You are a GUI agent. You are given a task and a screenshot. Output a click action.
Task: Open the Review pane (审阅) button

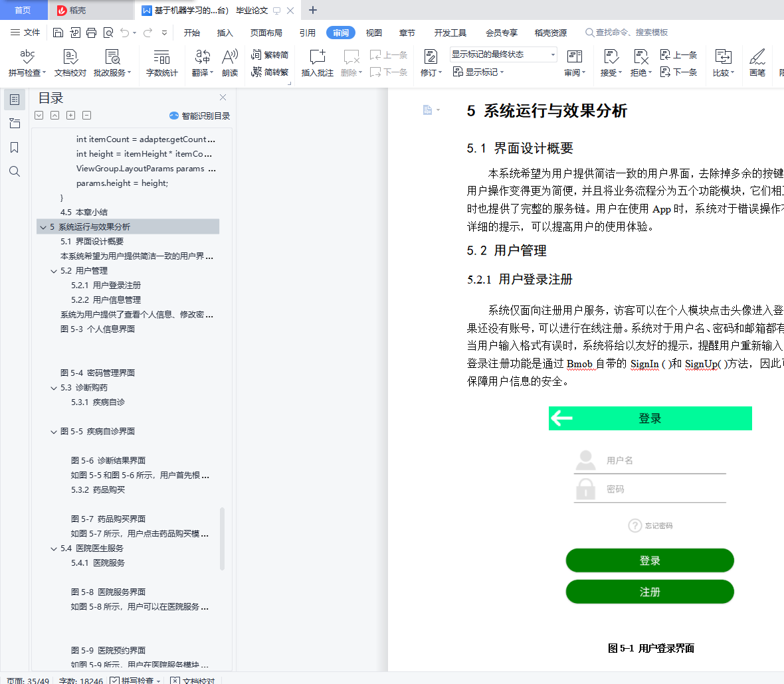point(575,63)
